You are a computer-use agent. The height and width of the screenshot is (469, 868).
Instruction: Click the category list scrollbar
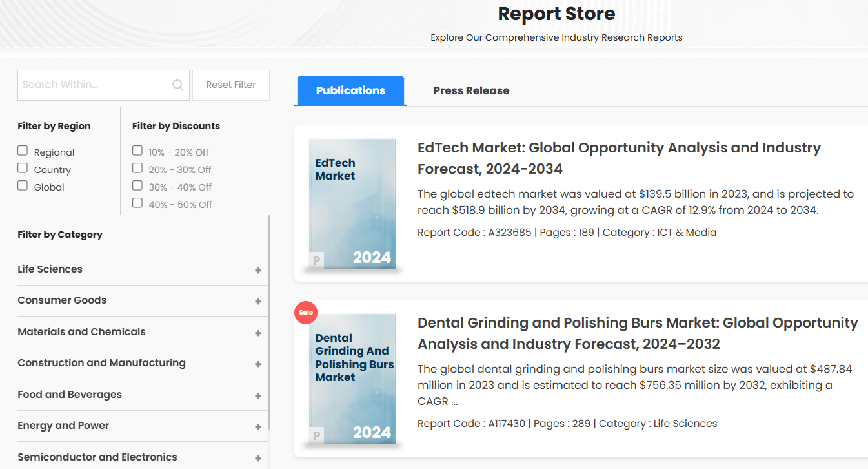[x=269, y=323]
